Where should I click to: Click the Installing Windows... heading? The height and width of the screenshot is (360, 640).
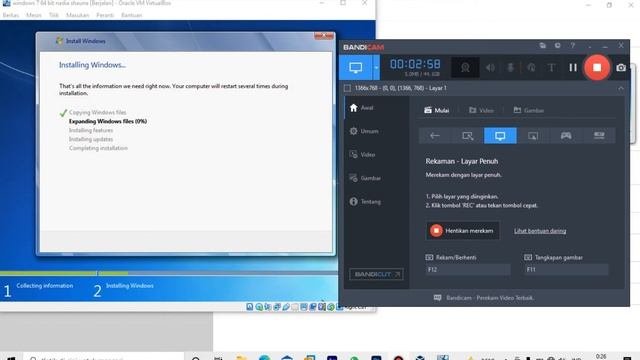[92, 65]
